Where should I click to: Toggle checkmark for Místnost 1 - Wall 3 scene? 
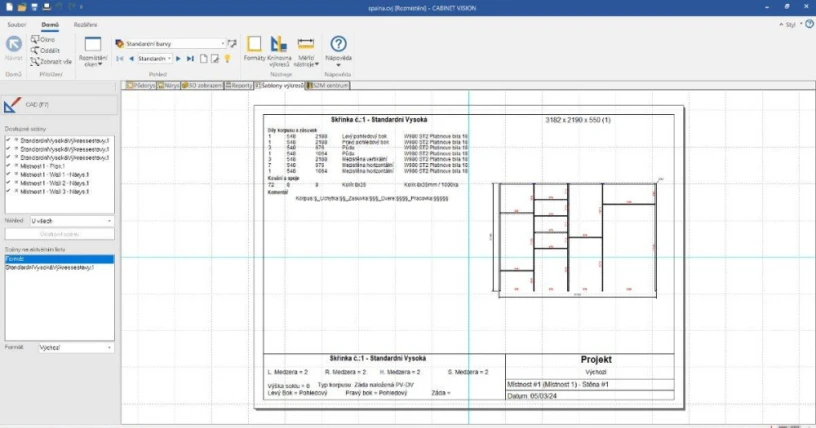coord(8,192)
